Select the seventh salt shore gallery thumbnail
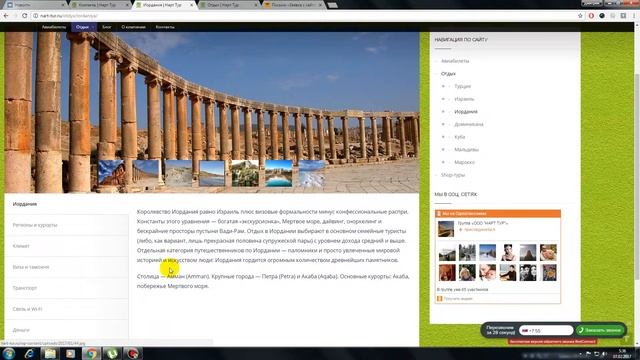This screenshot has width=640, height=360. click(312, 173)
